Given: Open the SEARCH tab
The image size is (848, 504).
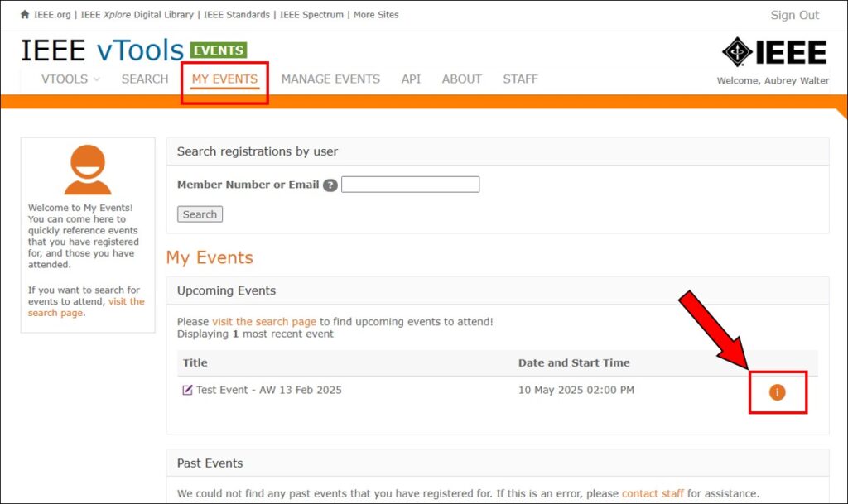Looking at the screenshot, I should [x=145, y=79].
